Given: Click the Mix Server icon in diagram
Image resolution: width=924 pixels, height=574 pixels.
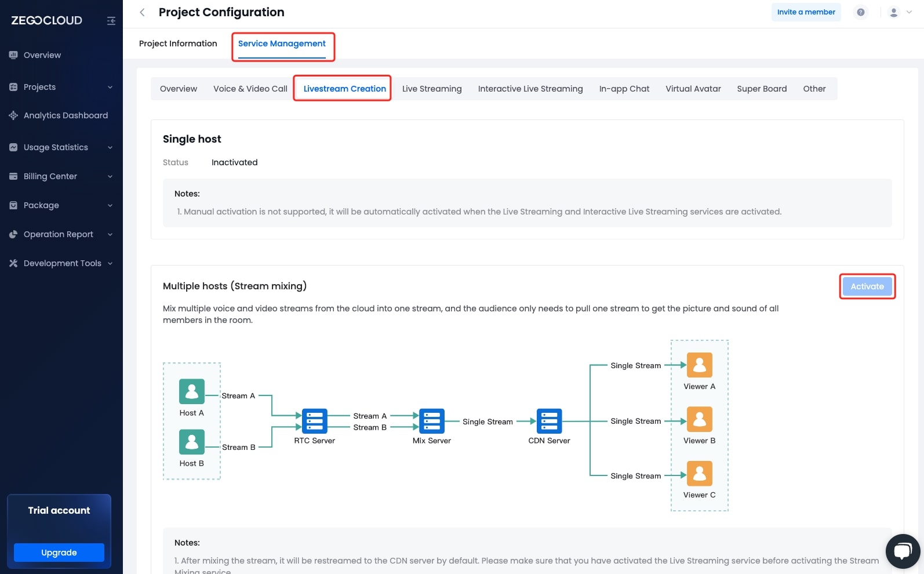Looking at the screenshot, I should click(432, 422).
